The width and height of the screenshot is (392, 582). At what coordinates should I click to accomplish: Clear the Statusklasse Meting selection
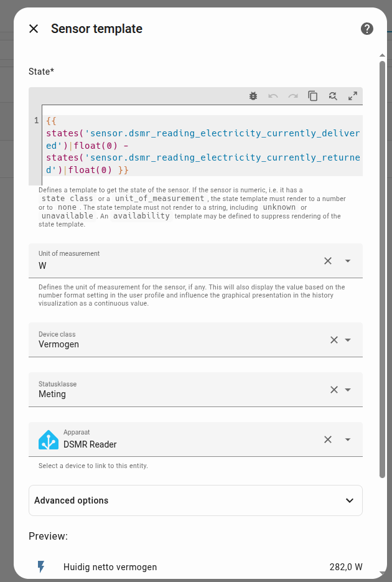click(334, 390)
